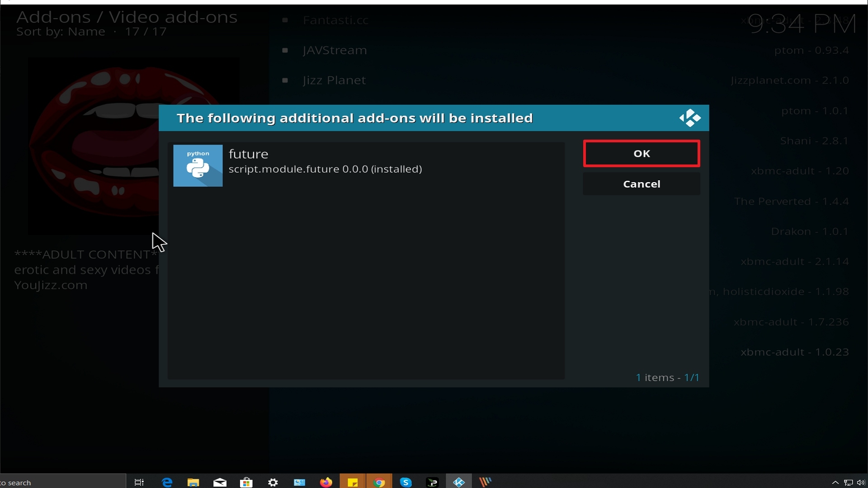The height and width of the screenshot is (488, 868).
Task: Open the volume tray icon
Action: [861, 483]
